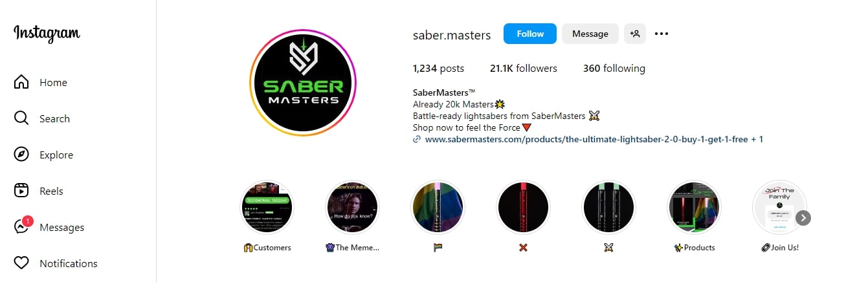Screen dimensions: 868x282
Task: Open the Products story highlight
Action: [x=695, y=208]
